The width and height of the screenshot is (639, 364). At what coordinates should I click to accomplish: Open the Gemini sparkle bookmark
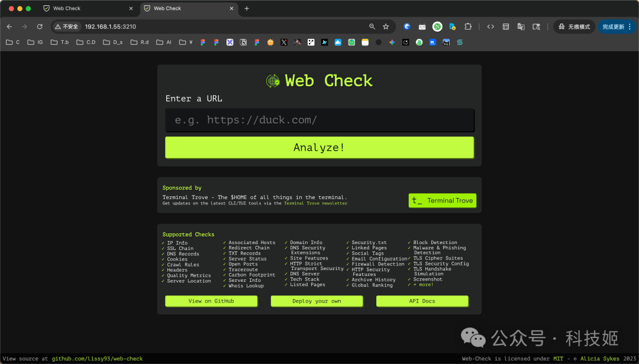pyautogui.click(x=392, y=42)
